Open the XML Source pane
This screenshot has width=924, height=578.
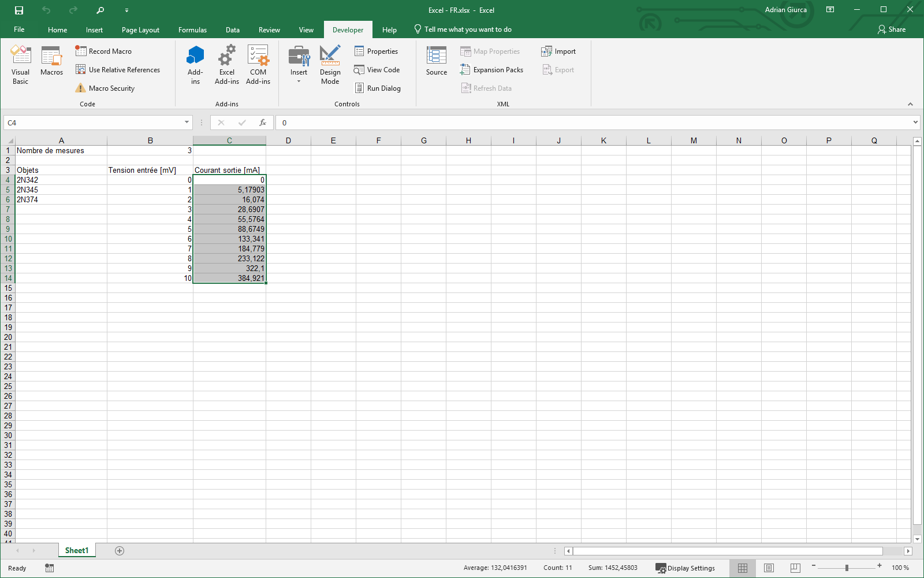point(437,61)
